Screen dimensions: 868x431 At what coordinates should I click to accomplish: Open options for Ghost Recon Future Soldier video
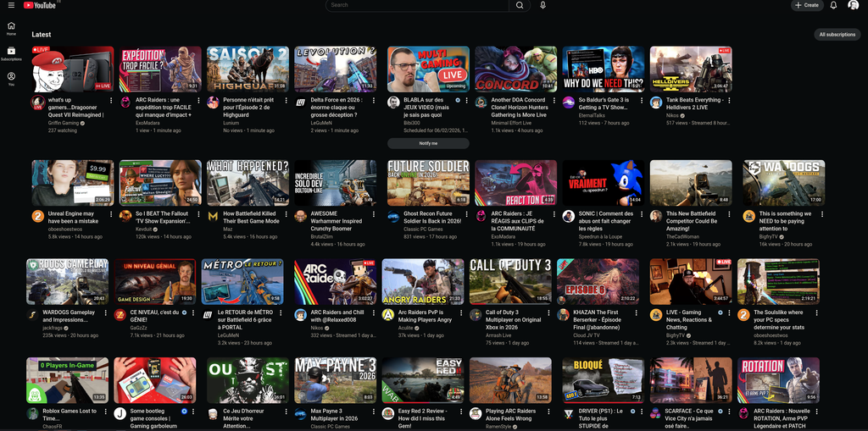467,214
